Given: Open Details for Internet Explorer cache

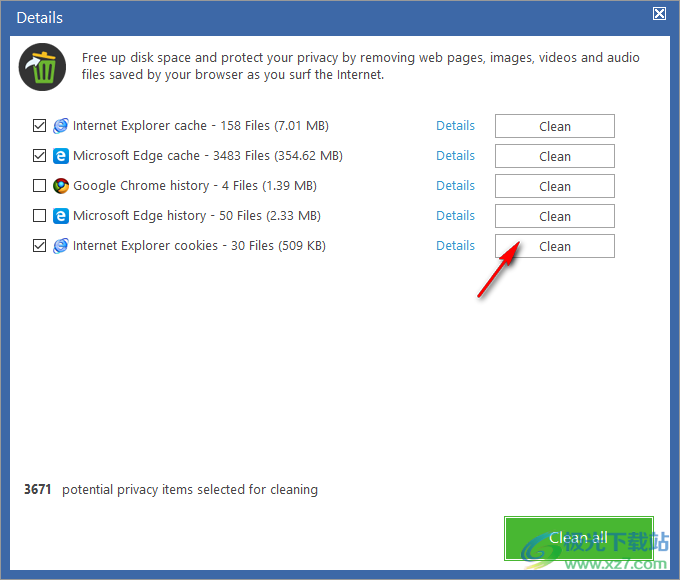Looking at the screenshot, I should 455,126.
